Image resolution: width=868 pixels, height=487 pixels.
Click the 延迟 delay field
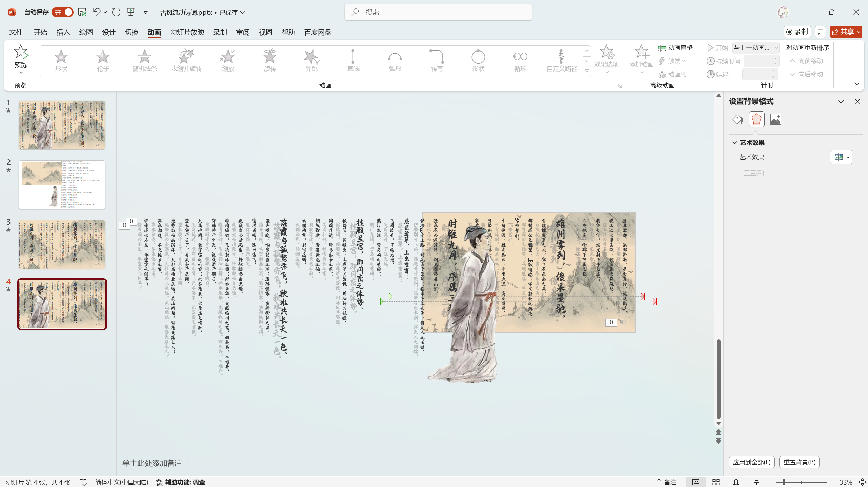pyautogui.click(x=760, y=74)
